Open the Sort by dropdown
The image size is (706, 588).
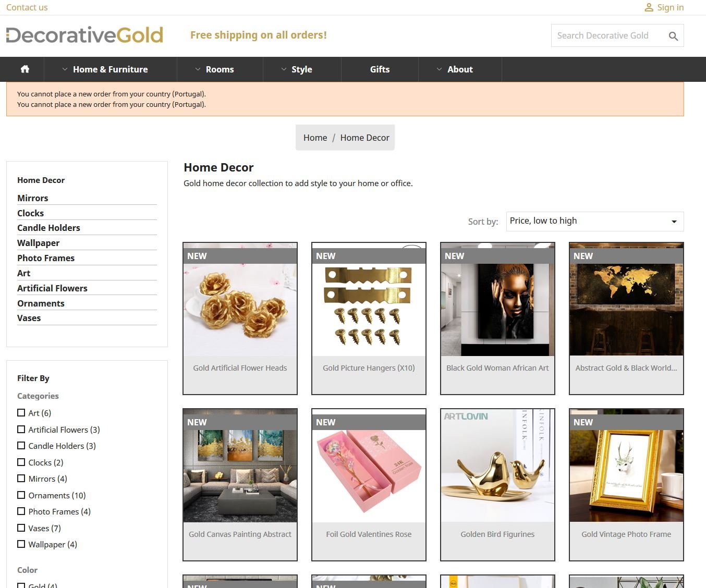595,221
